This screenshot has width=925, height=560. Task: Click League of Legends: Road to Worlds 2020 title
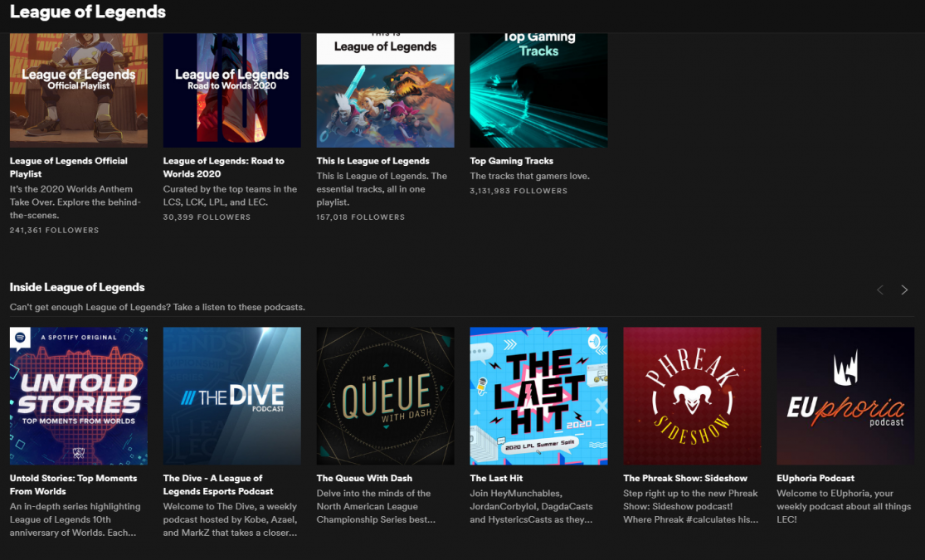coord(224,167)
